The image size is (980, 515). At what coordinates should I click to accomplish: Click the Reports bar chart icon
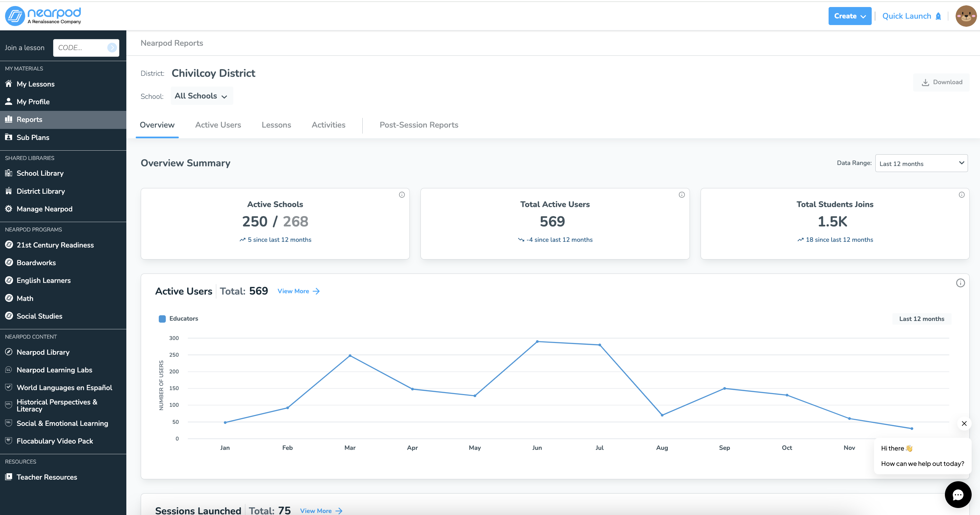click(x=8, y=119)
